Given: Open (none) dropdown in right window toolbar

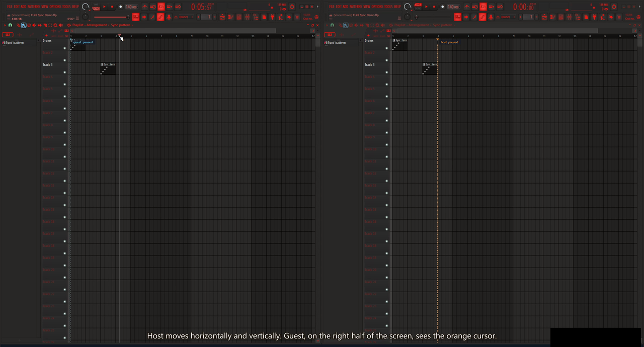Looking at the screenshot, I should click(507, 17).
